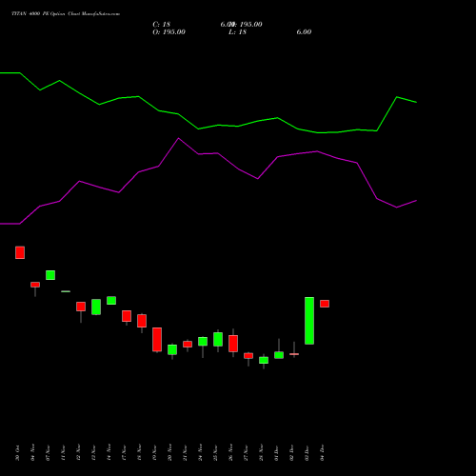Click the '14 Nov' date axis label

point(109,452)
